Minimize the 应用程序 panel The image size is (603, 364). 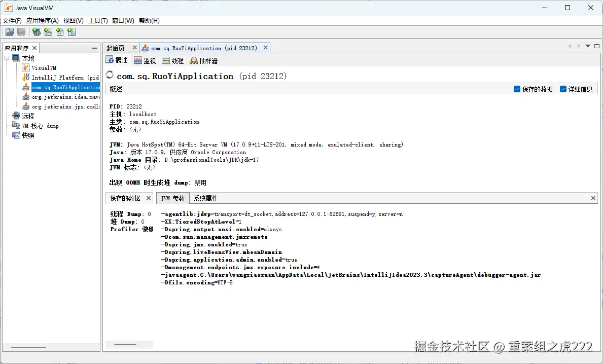point(94,48)
